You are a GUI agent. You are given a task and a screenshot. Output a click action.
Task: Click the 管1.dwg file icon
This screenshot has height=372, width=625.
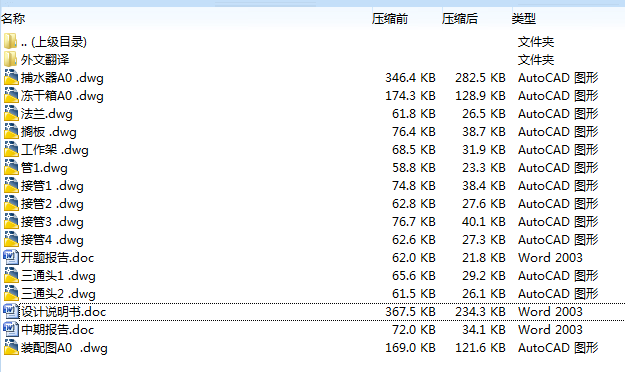click(x=11, y=167)
